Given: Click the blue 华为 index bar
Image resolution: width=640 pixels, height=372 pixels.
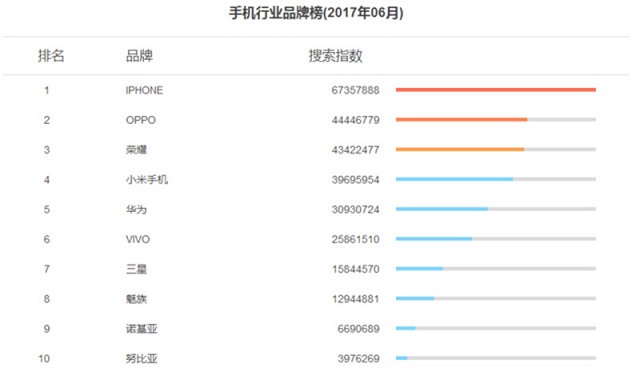Looking at the screenshot, I should click(x=442, y=209).
